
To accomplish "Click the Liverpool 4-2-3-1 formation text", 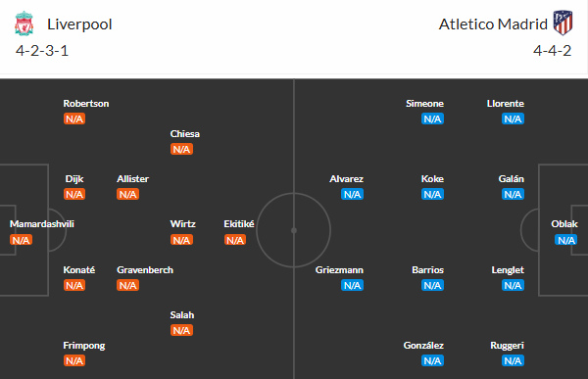I will pyautogui.click(x=42, y=51).
